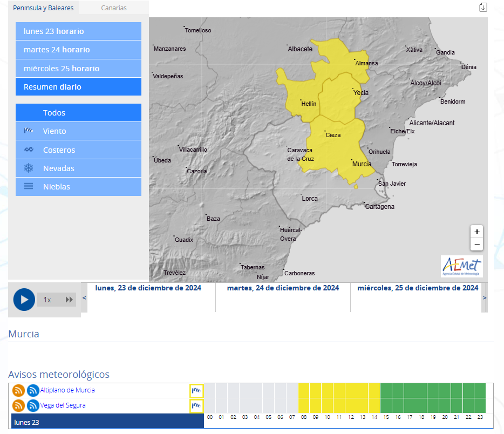Open martes 24 horario view
This screenshot has width=504, height=434.
pos(78,50)
